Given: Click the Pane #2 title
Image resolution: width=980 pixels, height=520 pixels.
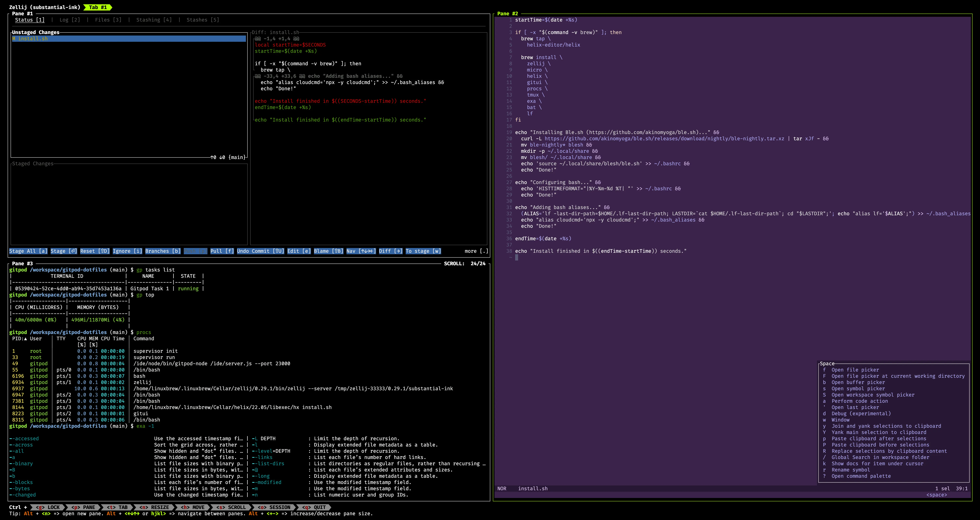Looking at the screenshot, I should pos(507,14).
